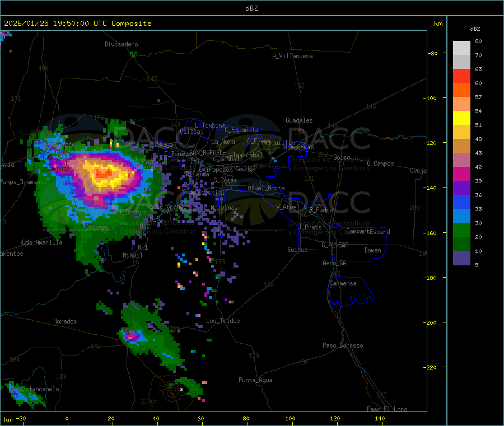504x426 pixels.
Task: Click the 'V_Atuel' location label
Action: [x=288, y=207]
